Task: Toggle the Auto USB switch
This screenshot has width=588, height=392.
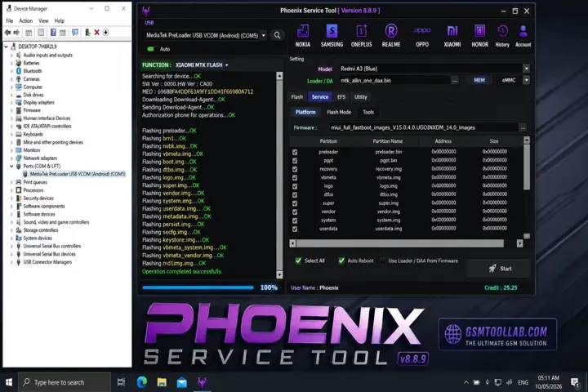Action: pos(151,49)
